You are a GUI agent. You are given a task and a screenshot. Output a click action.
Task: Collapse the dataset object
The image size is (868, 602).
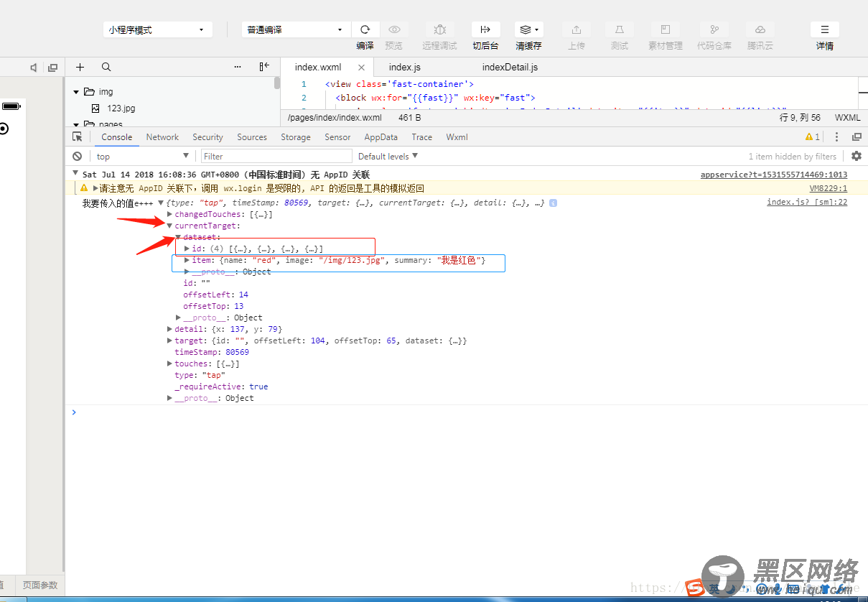179,236
